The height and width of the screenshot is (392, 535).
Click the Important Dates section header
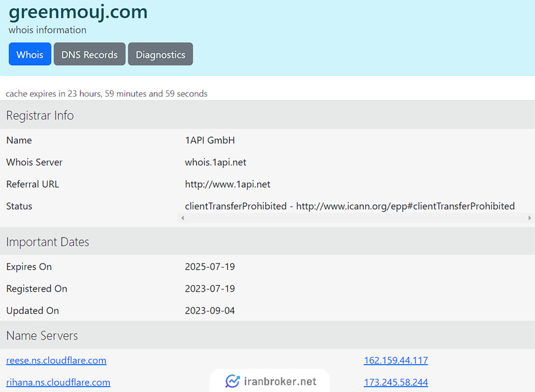coord(267,242)
